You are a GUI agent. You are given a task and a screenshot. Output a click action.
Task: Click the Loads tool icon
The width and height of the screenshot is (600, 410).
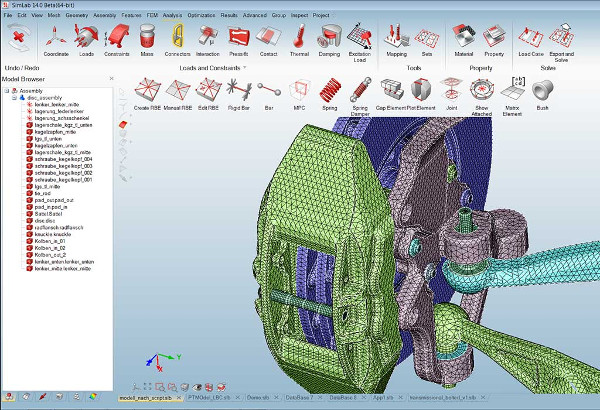pyautogui.click(x=87, y=40)
